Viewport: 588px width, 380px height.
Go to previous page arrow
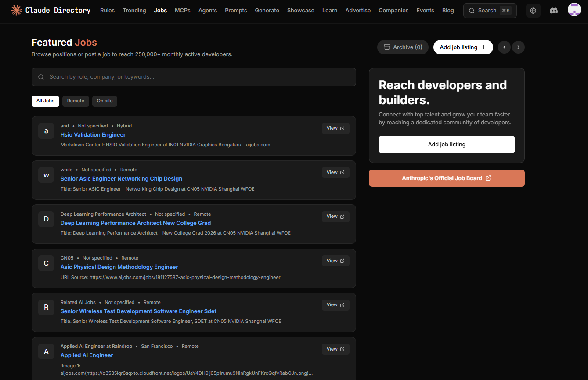pos(504,47)
